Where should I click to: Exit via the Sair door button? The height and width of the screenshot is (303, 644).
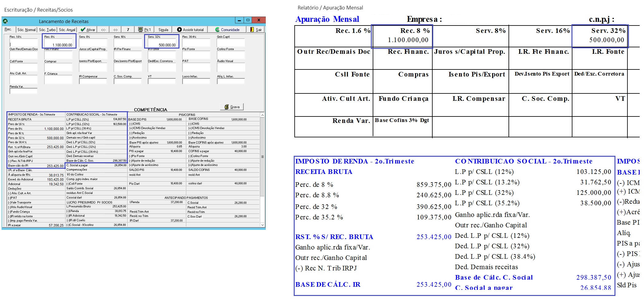coord(256,30)
